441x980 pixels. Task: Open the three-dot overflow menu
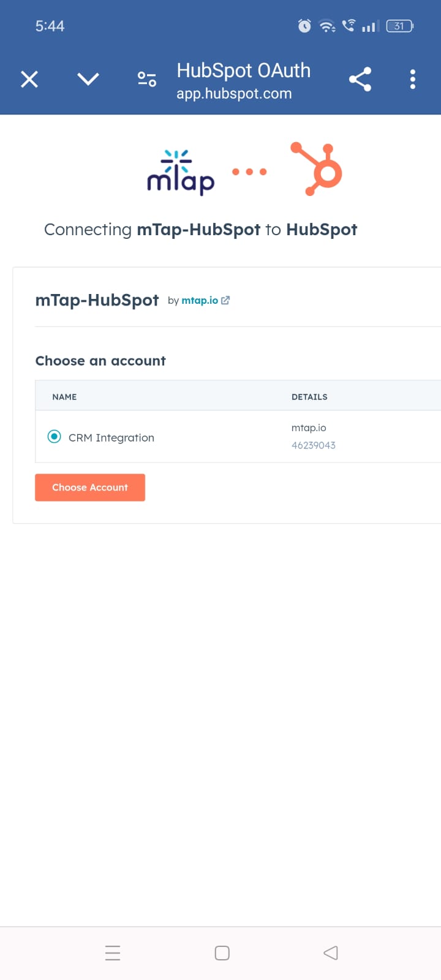(412, 79)
